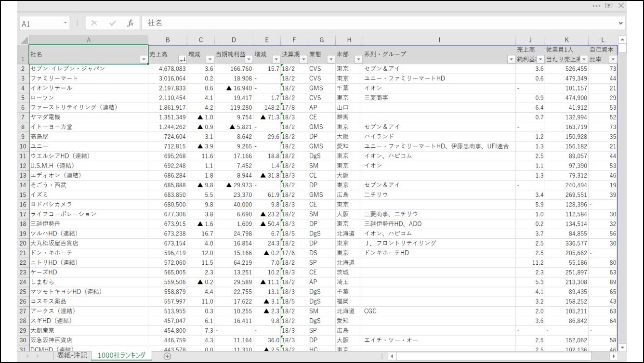This screenshot has width=644, height=363.
Task: Select the 1000社ランキング sheet tab
Action: tap(121, 355)
